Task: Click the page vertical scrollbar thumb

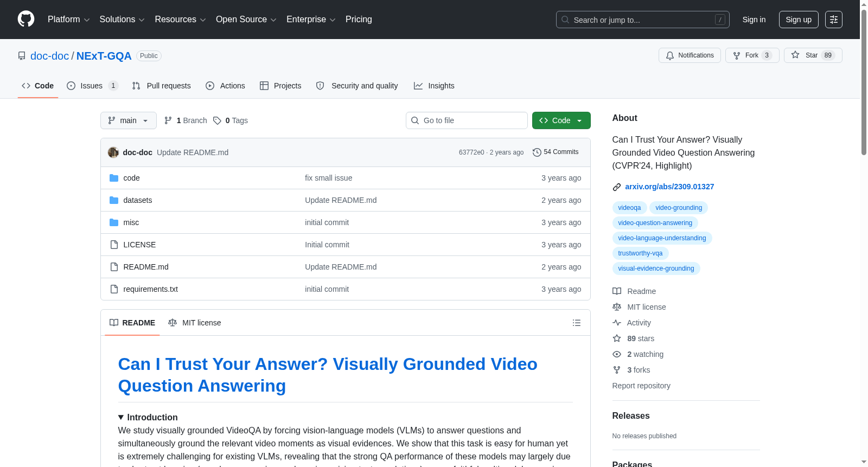Action: 864,81
